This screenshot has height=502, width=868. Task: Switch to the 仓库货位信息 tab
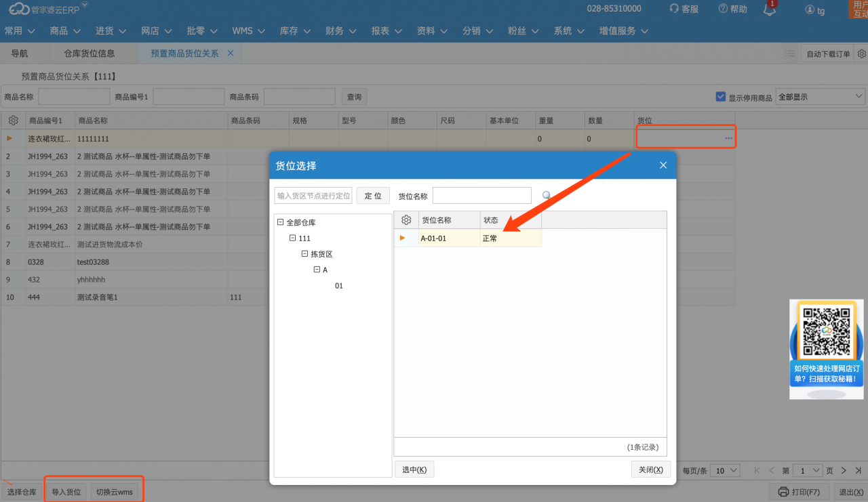tap(90, 53)
